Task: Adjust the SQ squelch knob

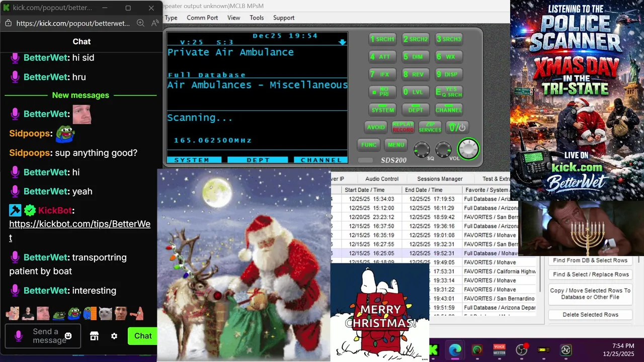Action: 422,149
